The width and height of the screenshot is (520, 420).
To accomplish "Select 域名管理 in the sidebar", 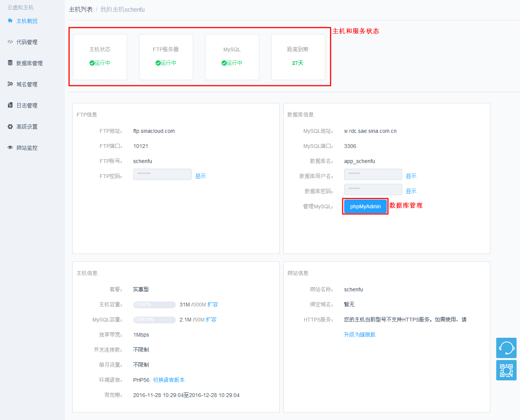I will pos(27,84).
